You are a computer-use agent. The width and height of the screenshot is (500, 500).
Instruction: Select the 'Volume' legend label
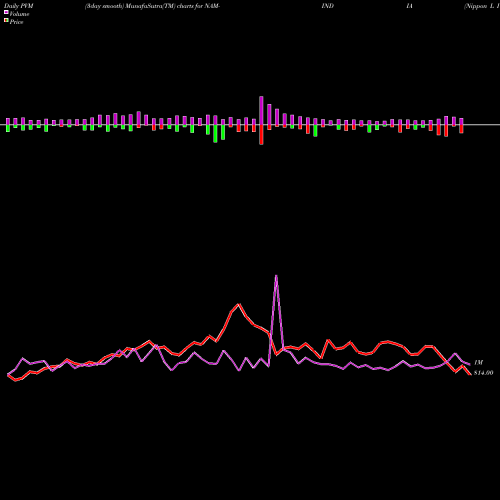click(x=19, y=14)
